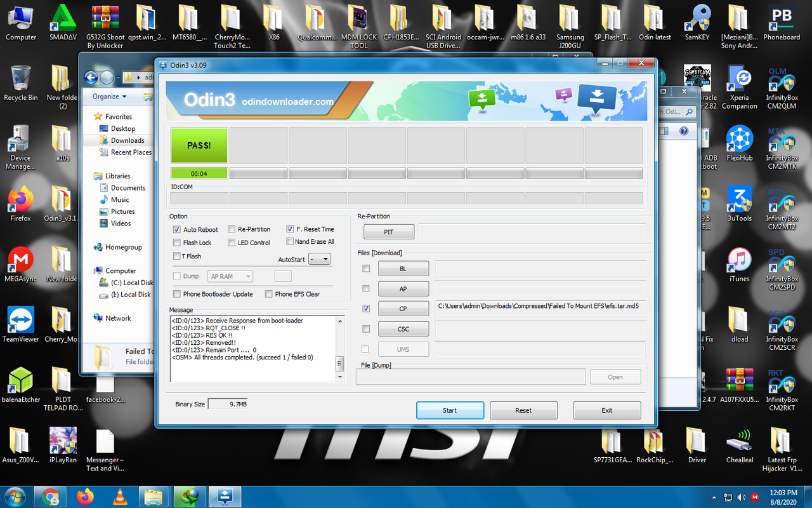Open the MDM LOCK TOOL desktop icon

pos(359,27)
